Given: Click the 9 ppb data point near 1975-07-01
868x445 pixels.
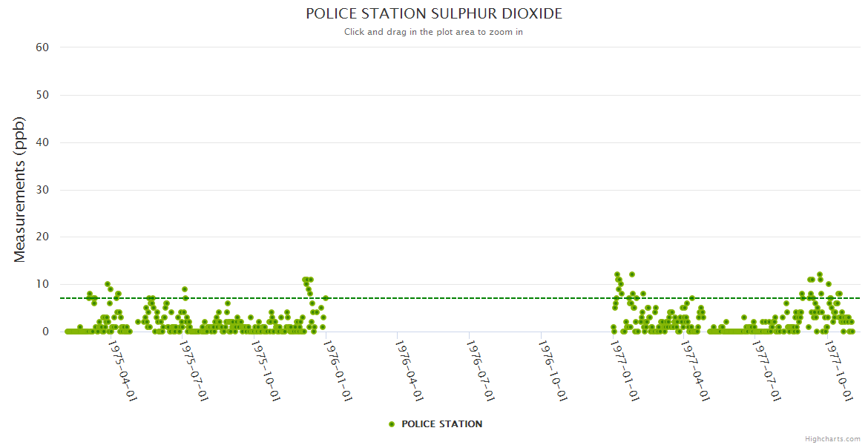Looking at the screenshot, I should pos(185,289).
